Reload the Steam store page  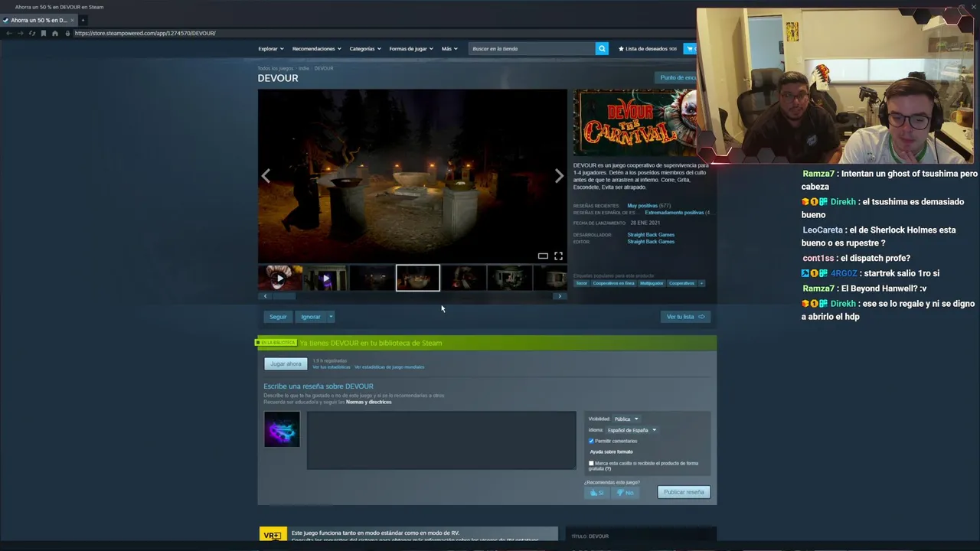(x=31, y=33)
